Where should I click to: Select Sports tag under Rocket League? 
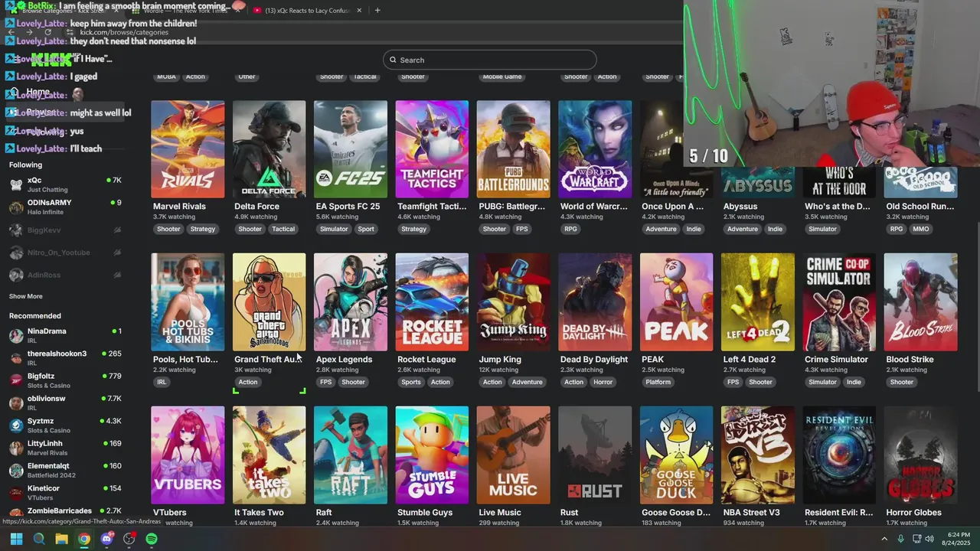click(411, 382)
